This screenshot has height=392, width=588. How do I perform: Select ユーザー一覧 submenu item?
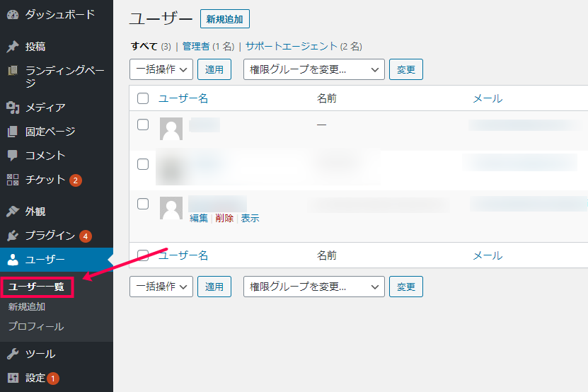tap(36, 287)
